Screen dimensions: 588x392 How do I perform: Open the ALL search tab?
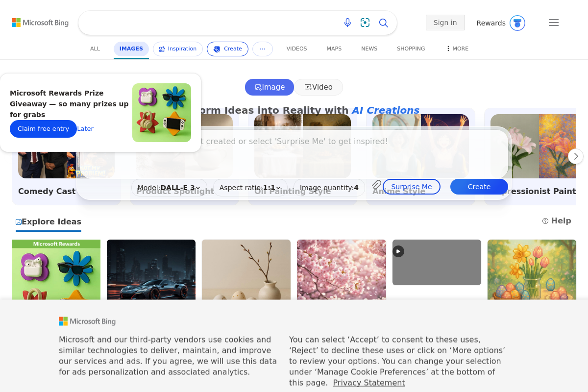point(95,49)
